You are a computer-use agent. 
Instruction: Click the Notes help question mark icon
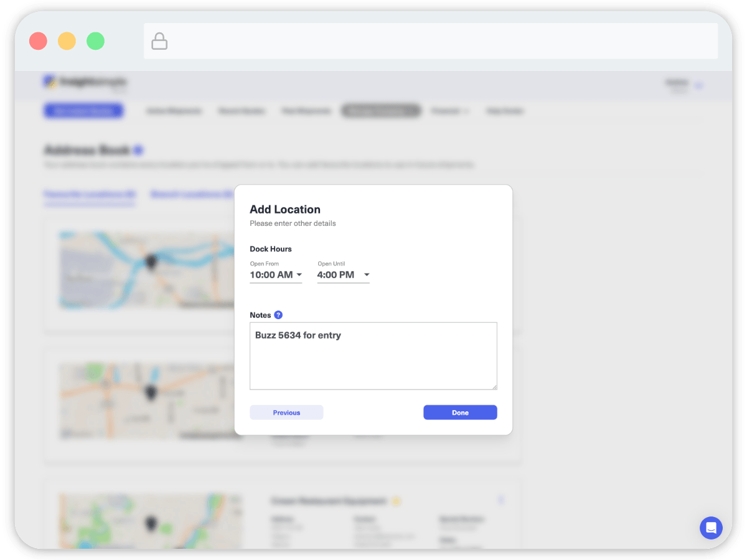point(278,315)
